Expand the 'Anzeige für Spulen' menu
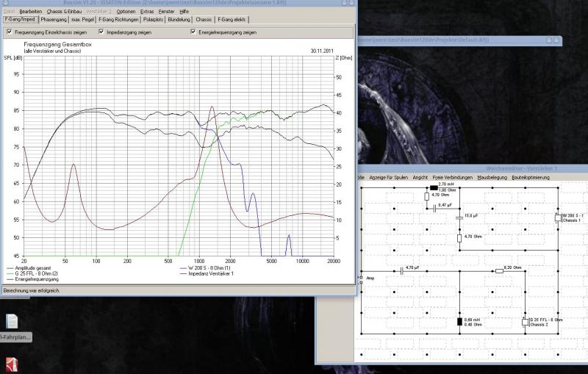 [389, 177]
